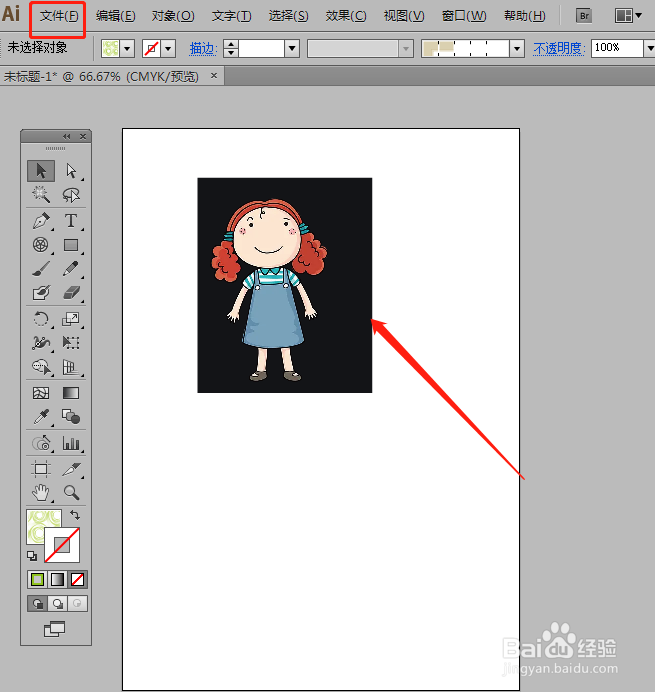Screen dimensions: 655x692
Task: Select the Blend tool
Action: click(x=71, y=417)
